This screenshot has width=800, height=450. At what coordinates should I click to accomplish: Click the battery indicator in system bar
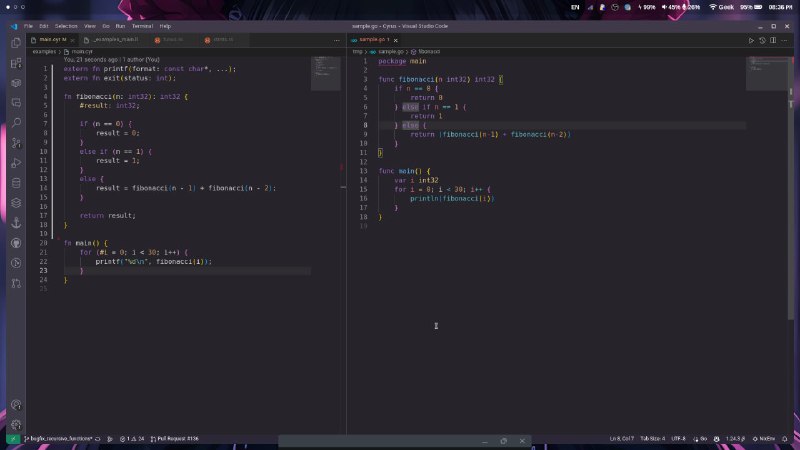click(x=751, y=7)
